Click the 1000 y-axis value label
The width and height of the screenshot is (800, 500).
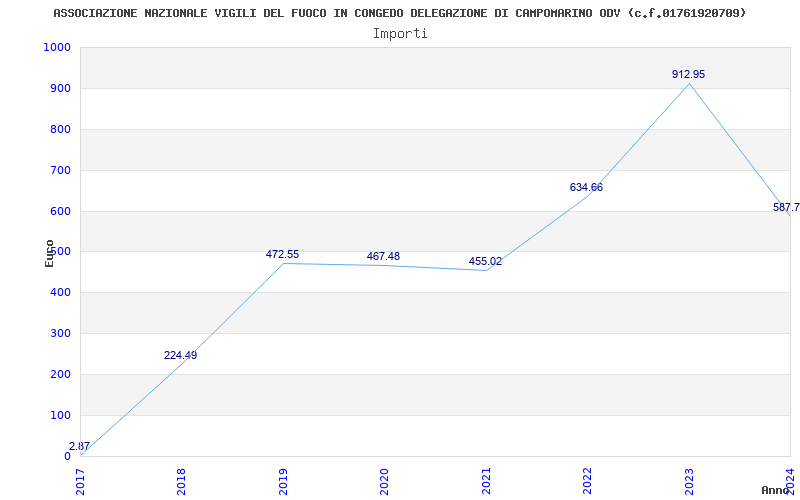coord(57,47)
